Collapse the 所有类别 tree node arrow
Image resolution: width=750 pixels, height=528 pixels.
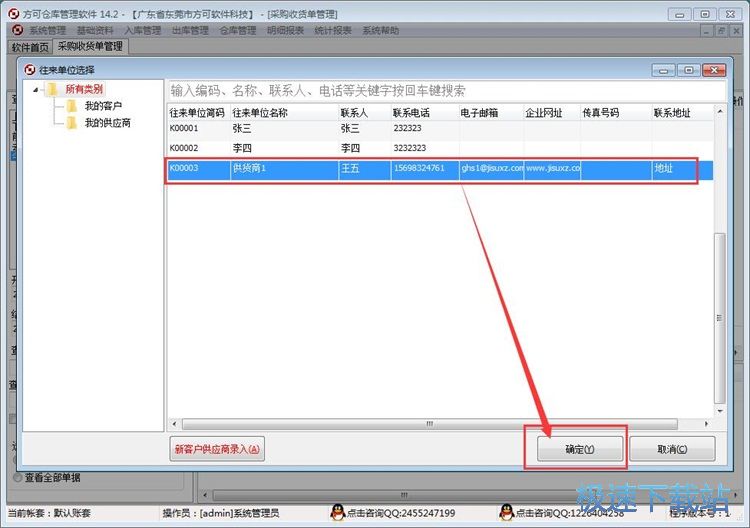click(x=36, y=89)
